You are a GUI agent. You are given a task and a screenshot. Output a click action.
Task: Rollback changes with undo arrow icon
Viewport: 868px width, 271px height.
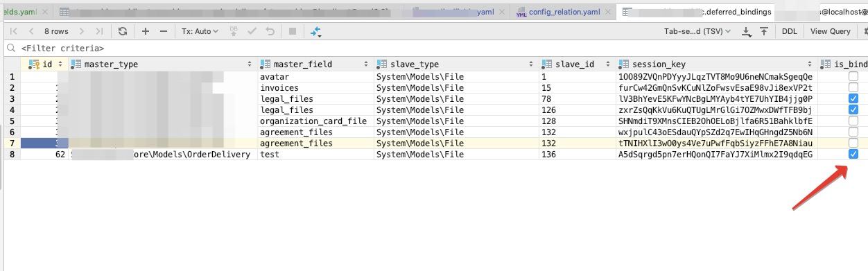(270, 31)
